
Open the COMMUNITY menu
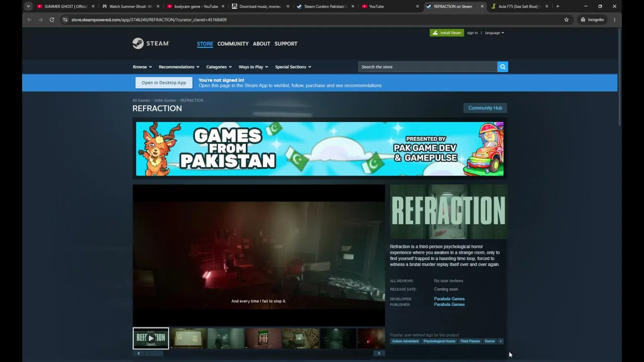click(233, 44)
